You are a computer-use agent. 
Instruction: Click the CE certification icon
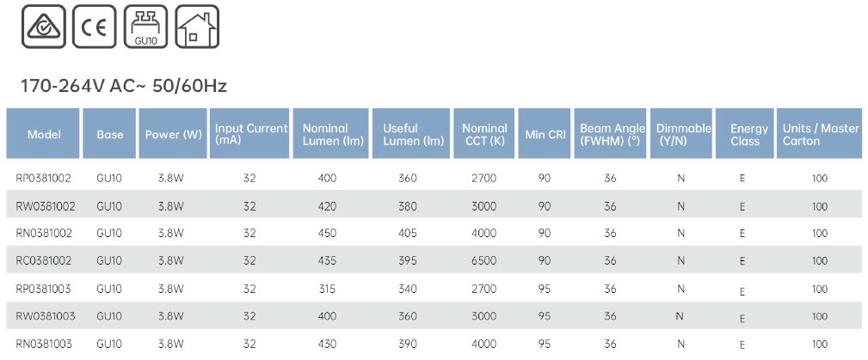[95, 27]
